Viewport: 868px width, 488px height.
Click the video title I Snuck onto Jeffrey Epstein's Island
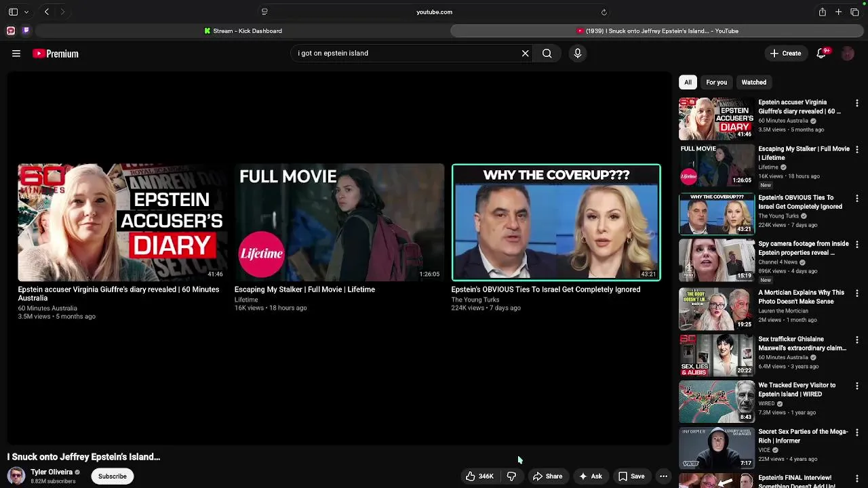pos(83,457)
